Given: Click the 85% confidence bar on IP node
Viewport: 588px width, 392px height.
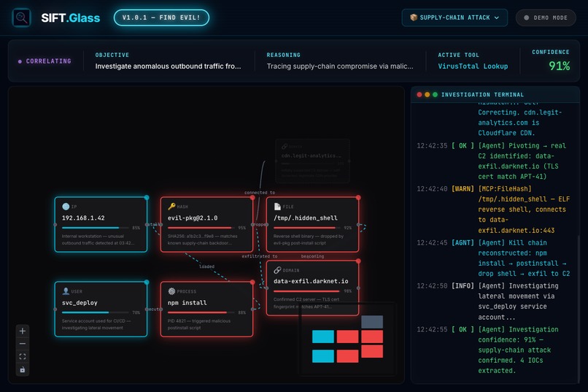Looking at the screenshot, I should coord(96,228).
